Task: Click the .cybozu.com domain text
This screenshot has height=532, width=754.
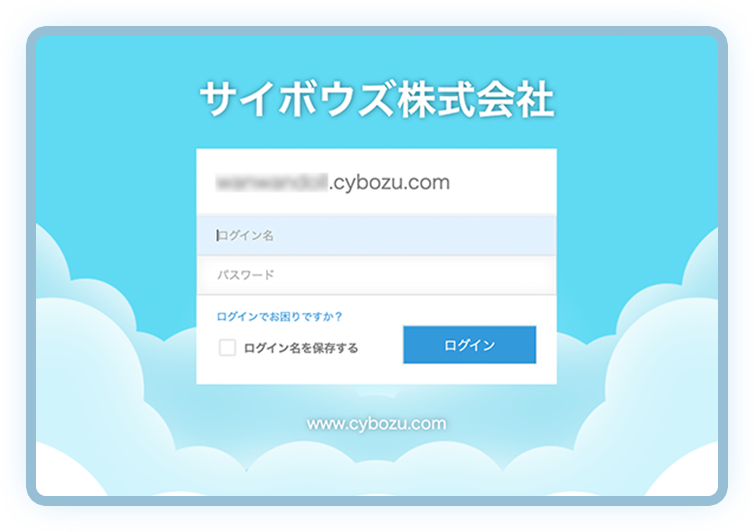Action: pos(390,182)
